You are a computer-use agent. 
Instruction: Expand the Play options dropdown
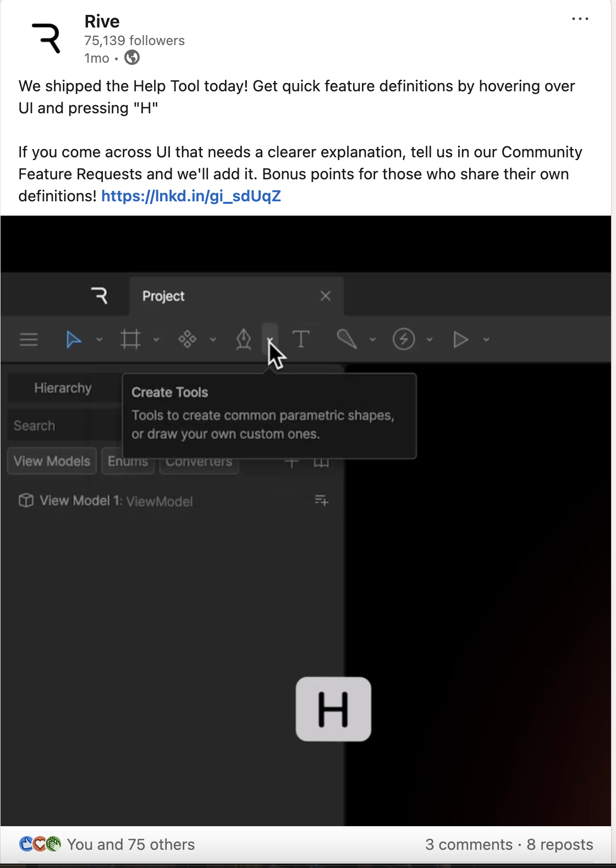(487, 340)
